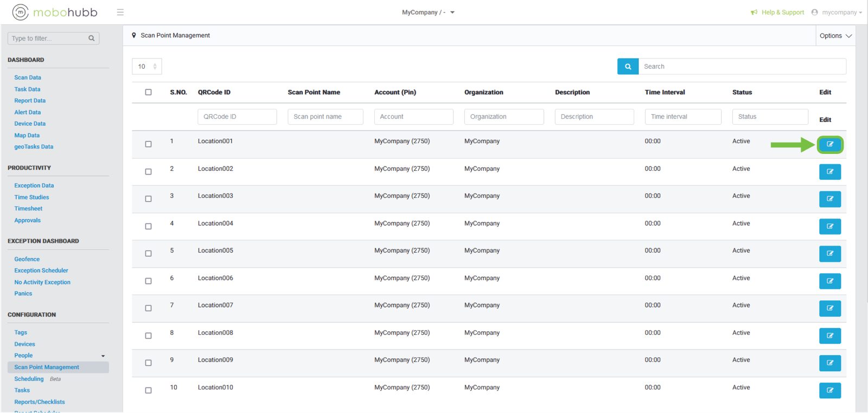Click the mobohubb logo
The image size is (868, 413).
pos(55,12)
